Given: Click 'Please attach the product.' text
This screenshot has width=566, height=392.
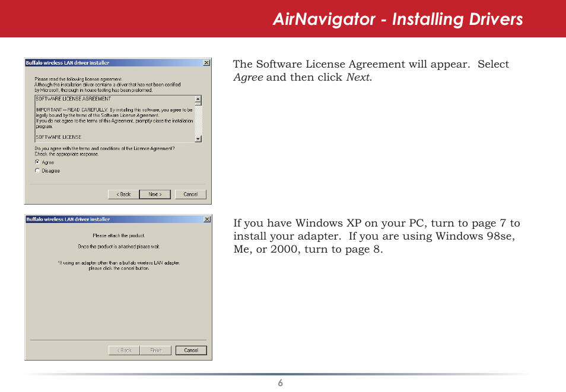Looking at the screenshot, I should (119, 235).
